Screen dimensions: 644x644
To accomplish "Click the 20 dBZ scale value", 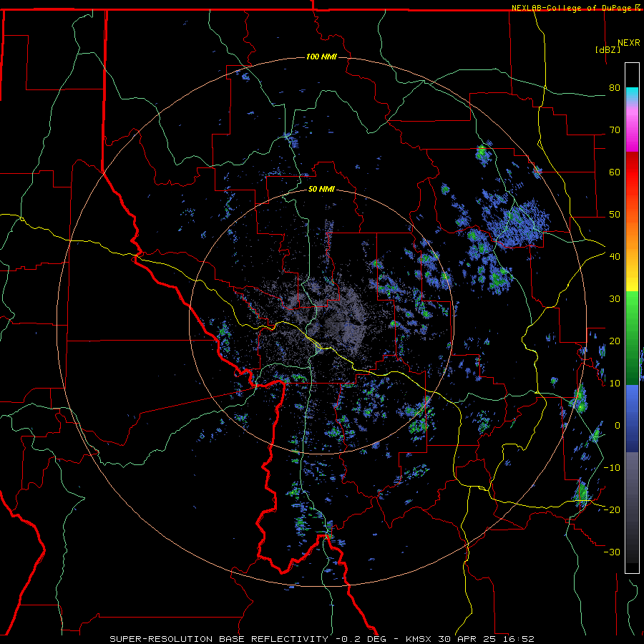I will point(615,341).
